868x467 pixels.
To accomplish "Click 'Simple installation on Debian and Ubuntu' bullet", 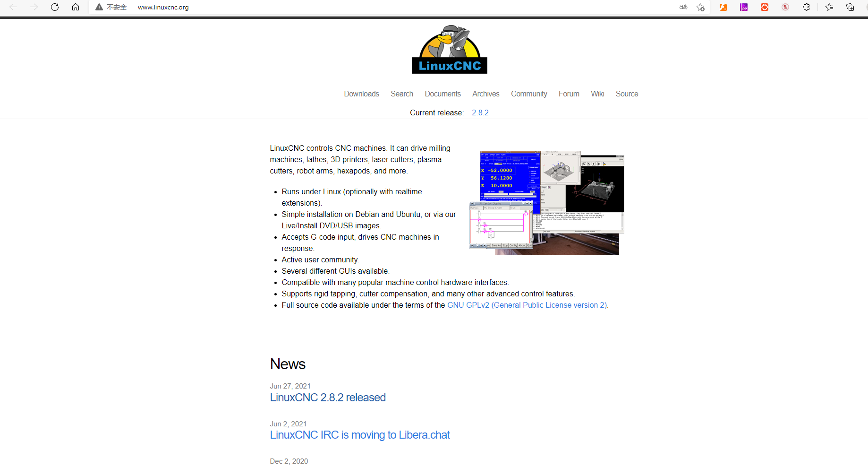I will click(x=369, y=220).
